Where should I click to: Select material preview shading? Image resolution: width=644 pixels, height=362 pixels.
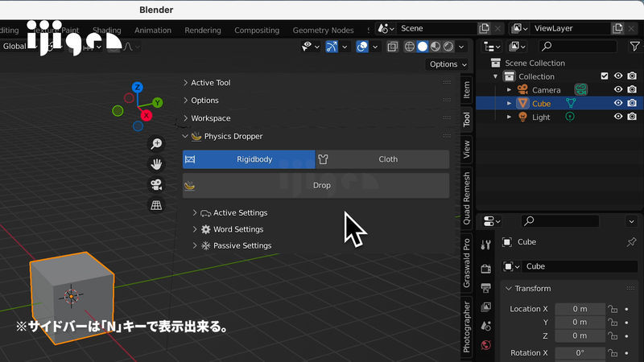point(436,47)
